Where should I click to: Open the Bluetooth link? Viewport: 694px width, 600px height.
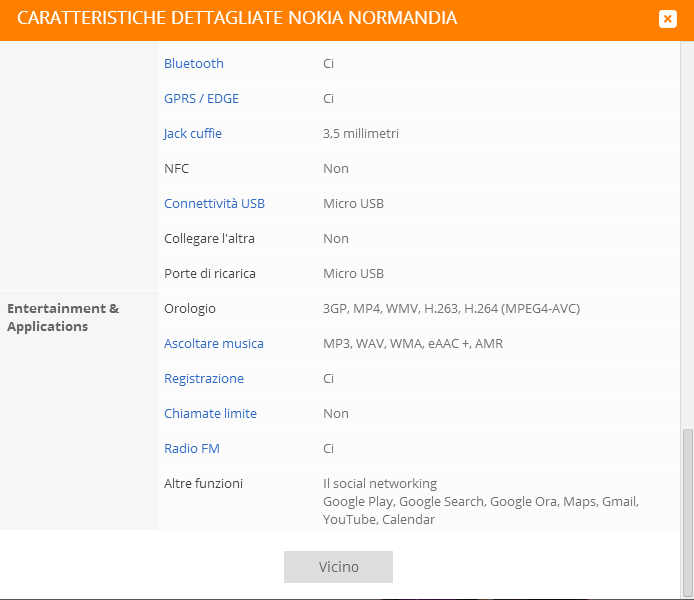194,63
